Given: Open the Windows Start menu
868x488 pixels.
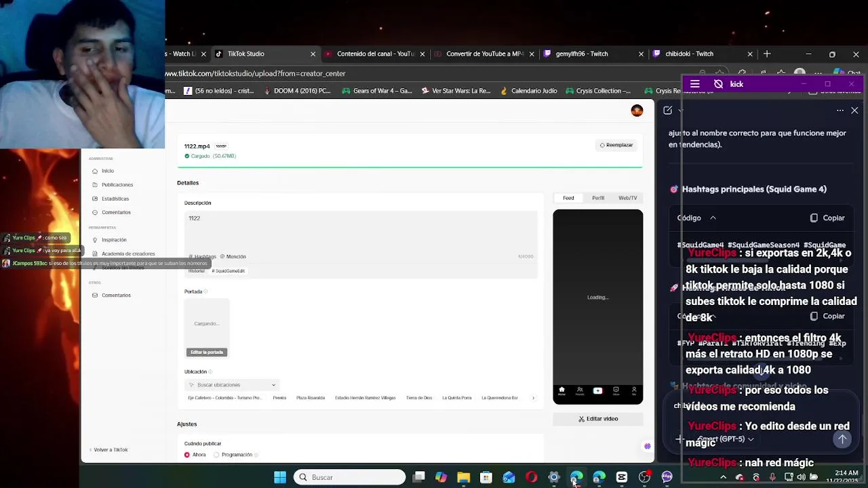Looking at the screenshot, I should point(280,477).
